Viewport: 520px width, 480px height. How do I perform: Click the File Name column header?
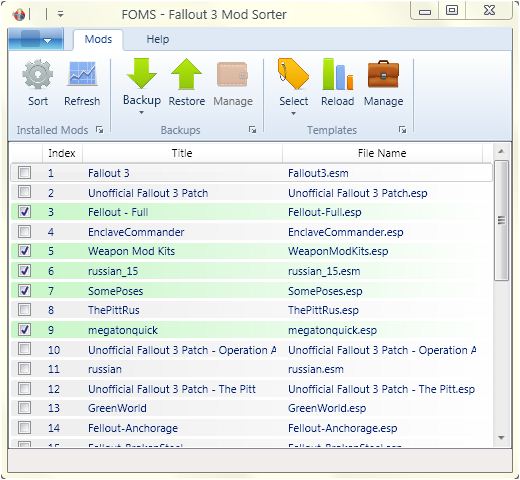[x=382, y=153]
